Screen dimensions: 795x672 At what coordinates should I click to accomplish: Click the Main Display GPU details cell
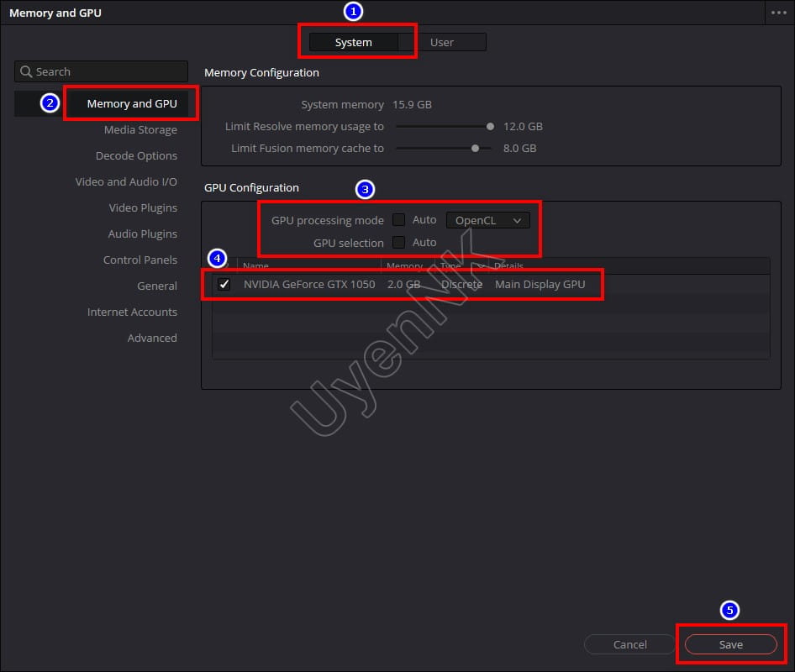pyautogui.click(x=540, y=284)
